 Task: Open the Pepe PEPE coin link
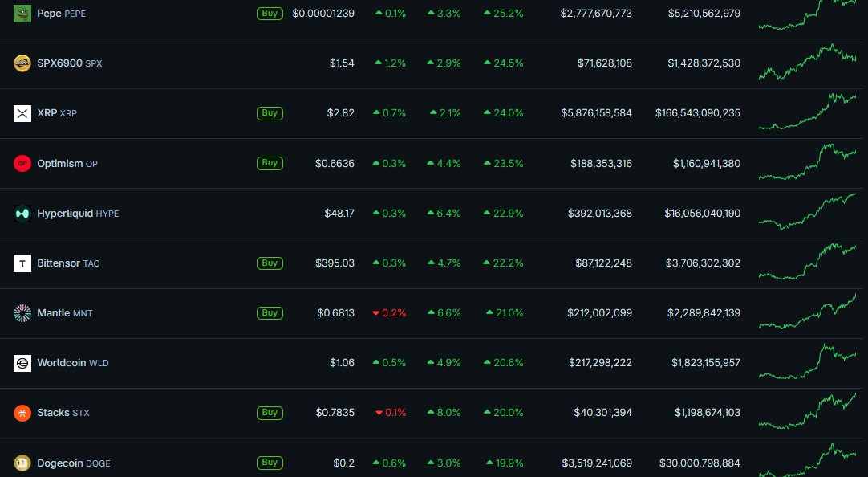[62, 14]
